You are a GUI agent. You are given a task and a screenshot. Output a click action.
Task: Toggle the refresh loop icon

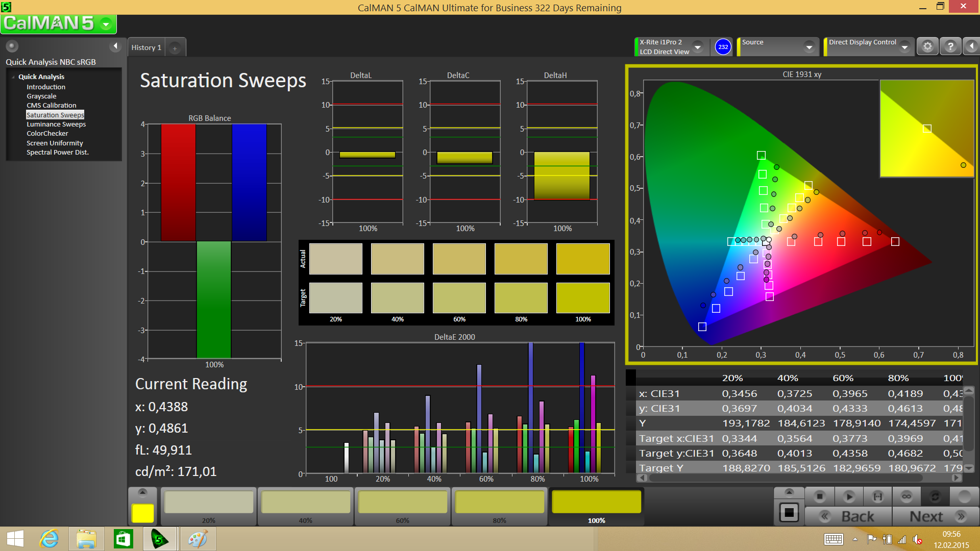(x=935, y=496)
